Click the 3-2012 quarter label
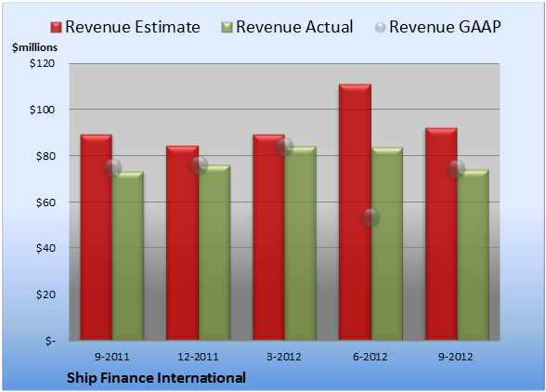546x392 pixels. coord(284,357)
